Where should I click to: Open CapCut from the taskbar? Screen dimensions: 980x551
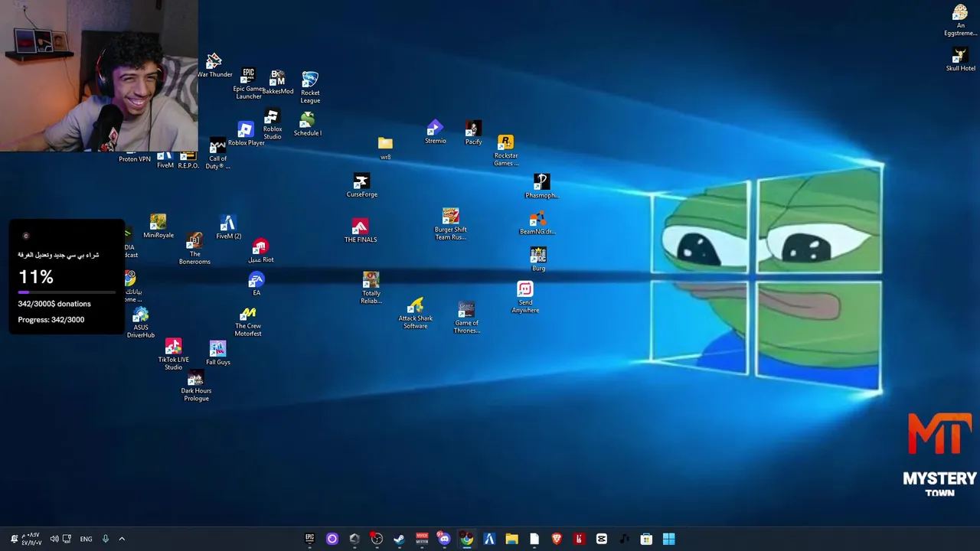pos(602,539)
